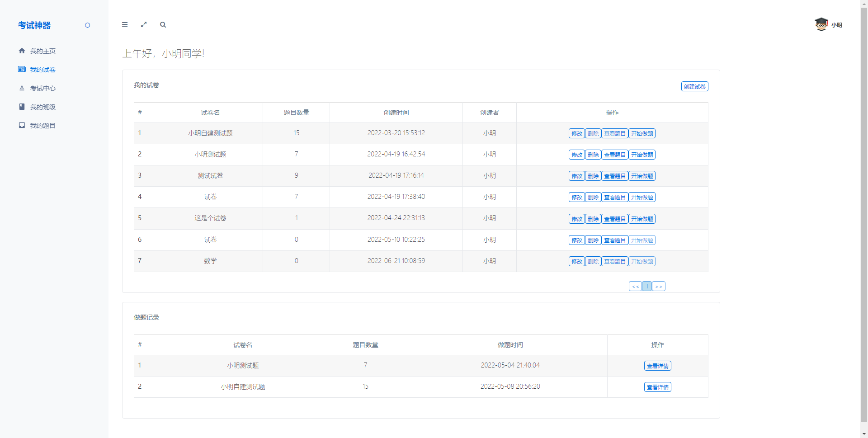The width and height of the screenshot is (868, 438).
Task: Click the 题目数量 header in 我的试卷
Action: pos(296,113)
